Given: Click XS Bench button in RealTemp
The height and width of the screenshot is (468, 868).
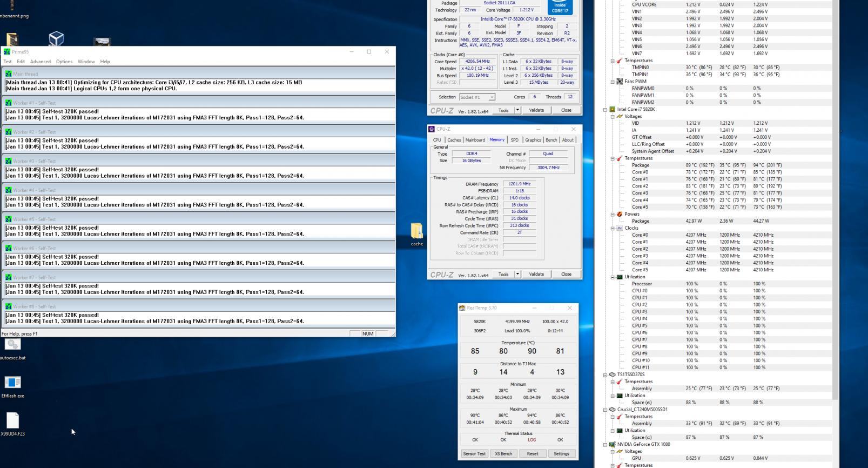Looking at the screenshot, I should pos(503,454).
